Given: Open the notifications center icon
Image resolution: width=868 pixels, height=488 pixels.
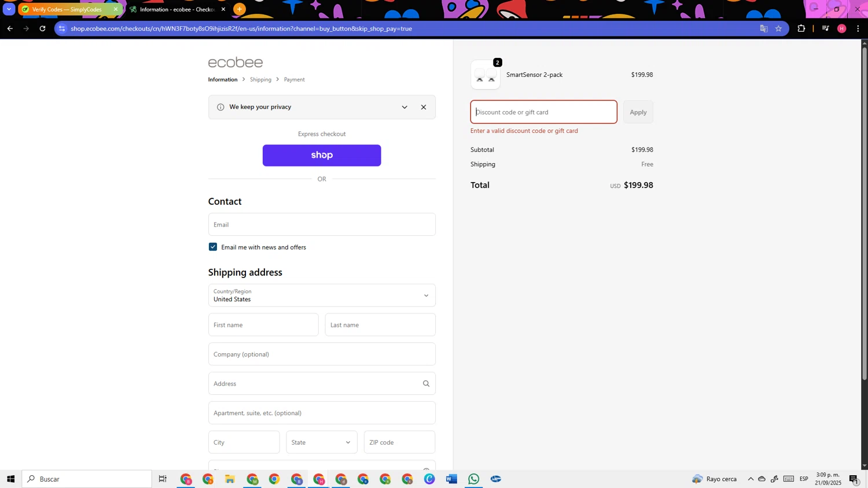Looking at the screenshot, I should point(854,479).
